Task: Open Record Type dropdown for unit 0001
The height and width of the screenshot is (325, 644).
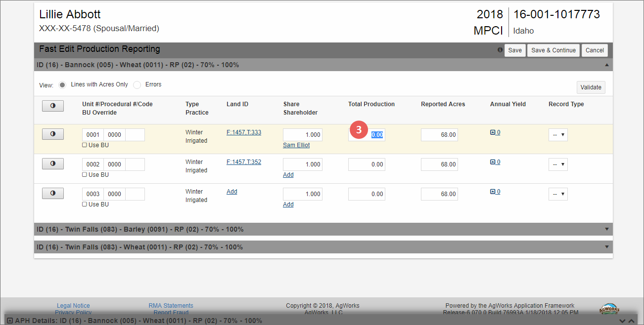Action: (558, 135)
